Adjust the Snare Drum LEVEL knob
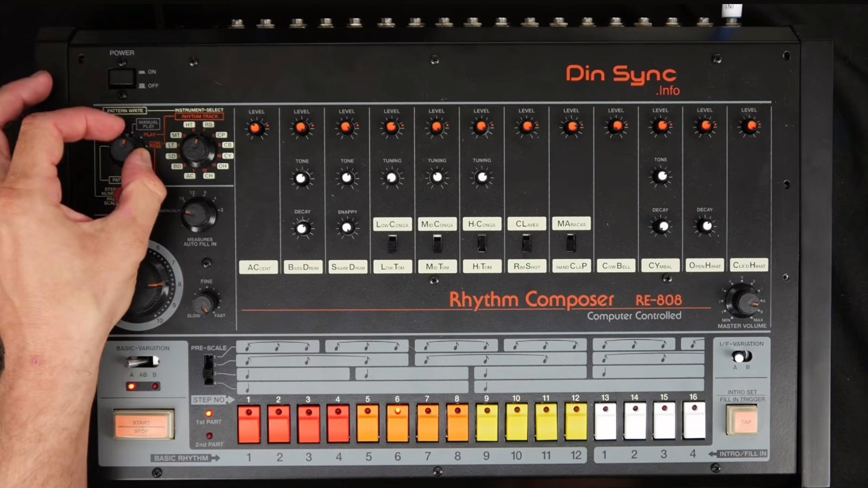This screenshot has width=868, height=488. point(347,129)
